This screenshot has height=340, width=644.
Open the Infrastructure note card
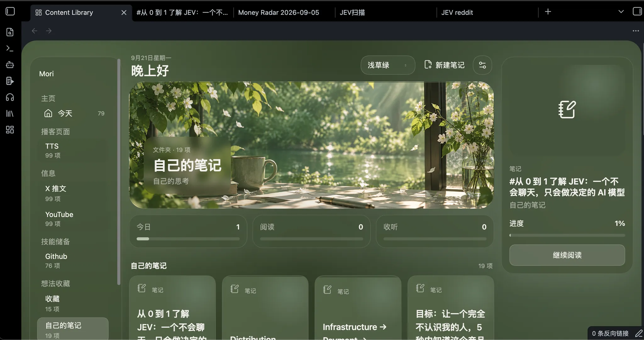click(358, 308)
